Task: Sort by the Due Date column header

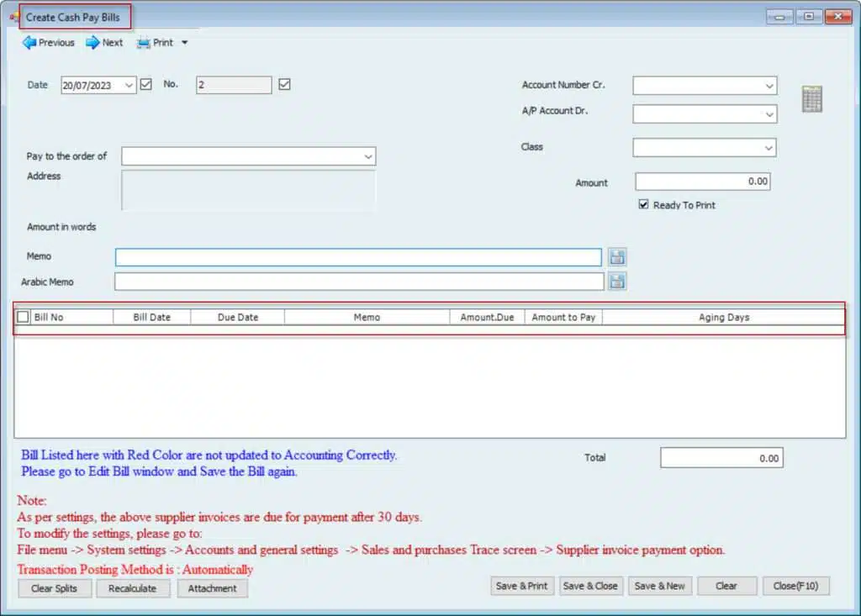Action: pyautogui.click(x=238, y=317)
